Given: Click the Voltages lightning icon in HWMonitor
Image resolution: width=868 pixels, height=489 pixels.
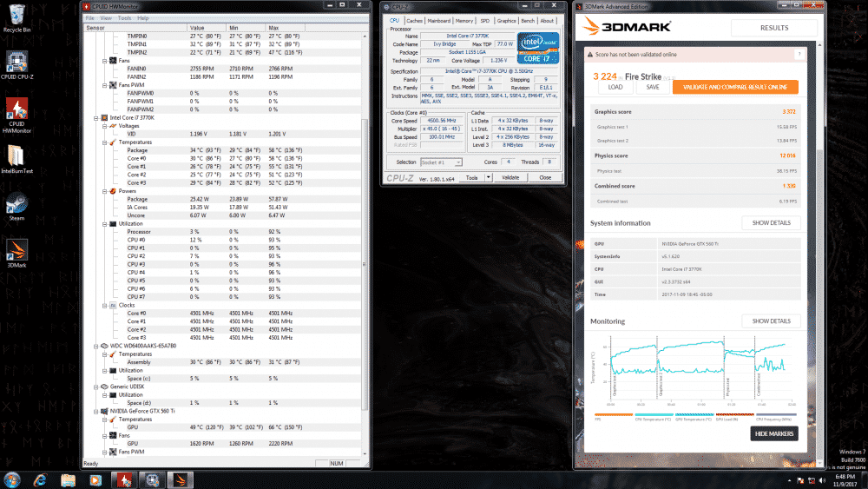Looking at the screenshot, I should click(113, 126).
